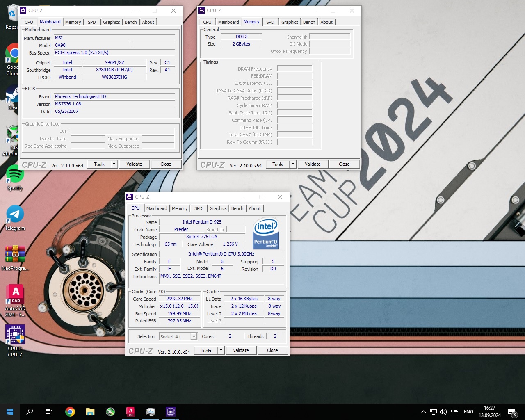Open SPD tab in the Mainboard window
Viewport: 525px width, 420px height.
coord(92,22)
